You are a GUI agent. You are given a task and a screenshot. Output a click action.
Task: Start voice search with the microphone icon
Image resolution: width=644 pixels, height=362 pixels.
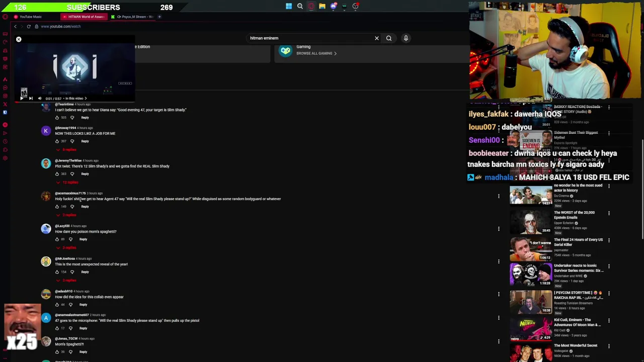point(406,38)
